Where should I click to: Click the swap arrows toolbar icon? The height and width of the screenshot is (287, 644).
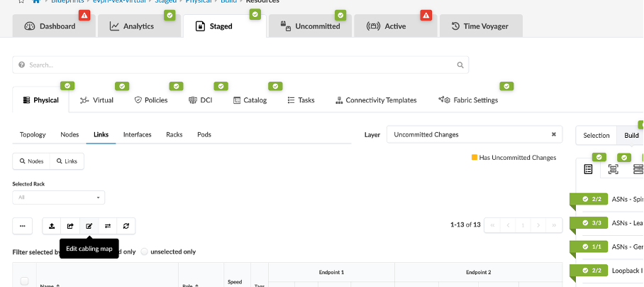[x=108, y=226]
